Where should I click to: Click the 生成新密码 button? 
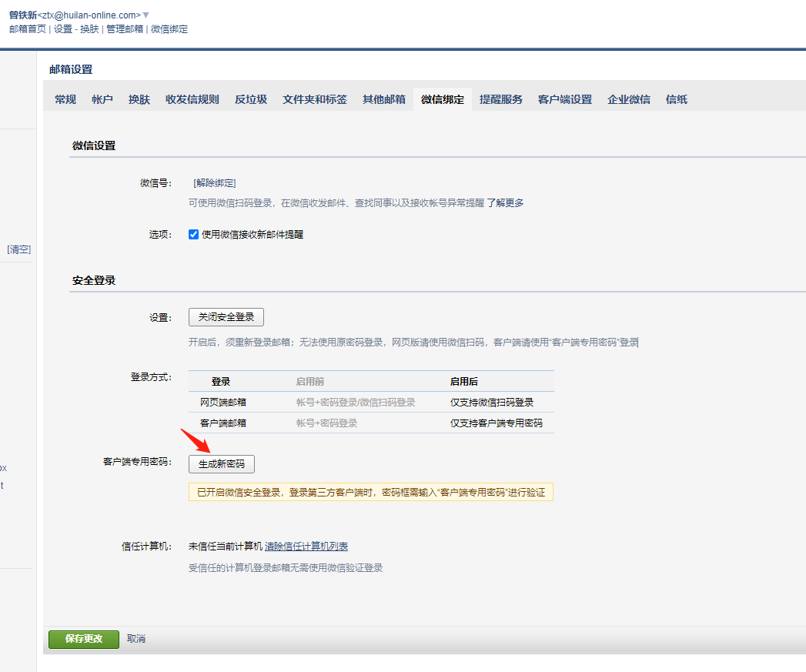coord(222,464)
